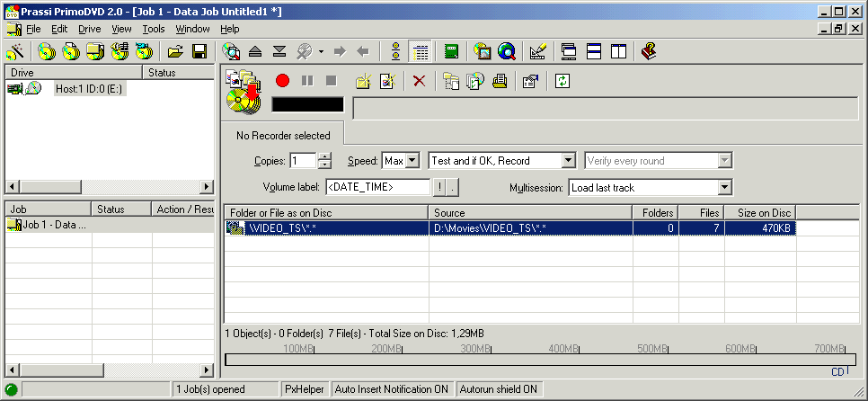Click the floppy disk Save icon
868x401 pixels.
pyautogui.click(x=199, y=51)
